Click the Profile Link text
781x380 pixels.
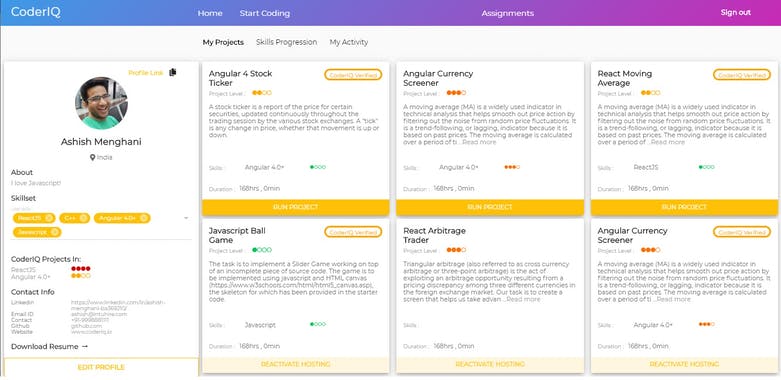145,73
